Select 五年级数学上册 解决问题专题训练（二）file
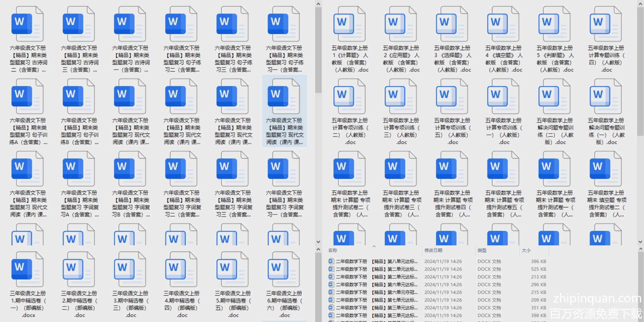 click(554, 97)
